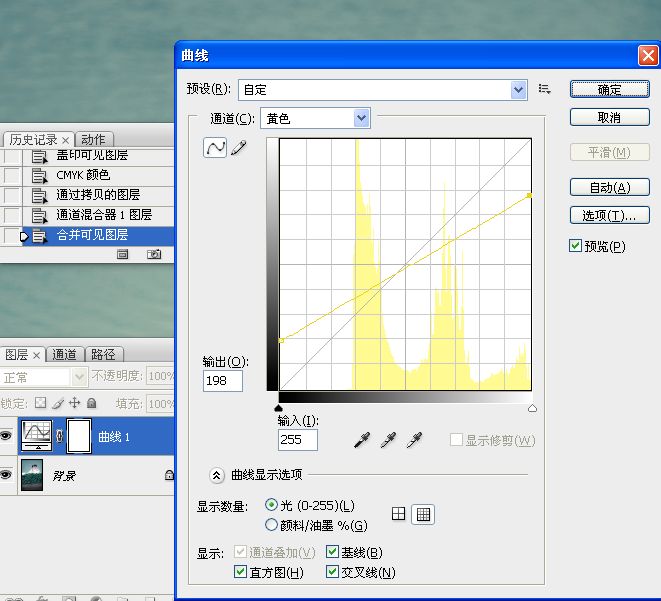Select the 光 (0-255) radio option

pos(271,505)
